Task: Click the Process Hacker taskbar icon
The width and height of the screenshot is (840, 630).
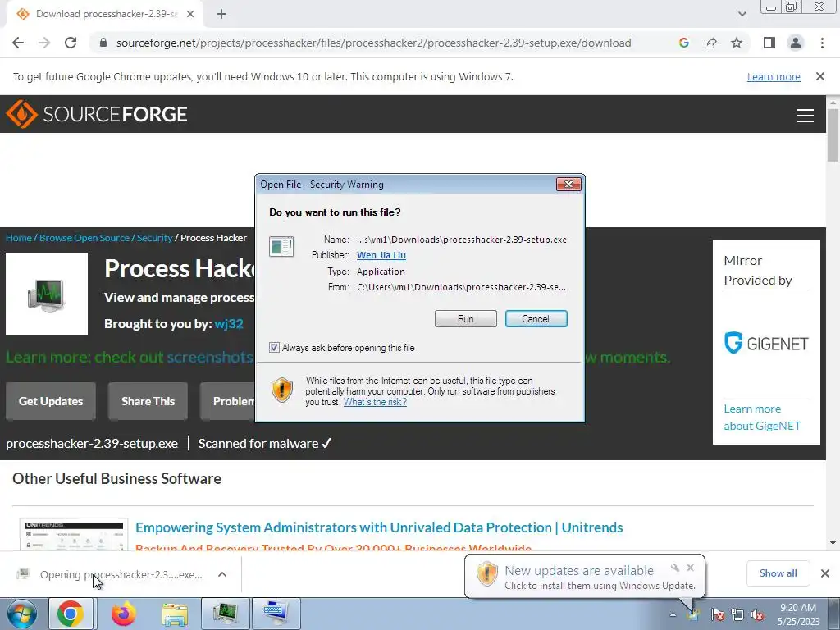Action: [225, 614]
